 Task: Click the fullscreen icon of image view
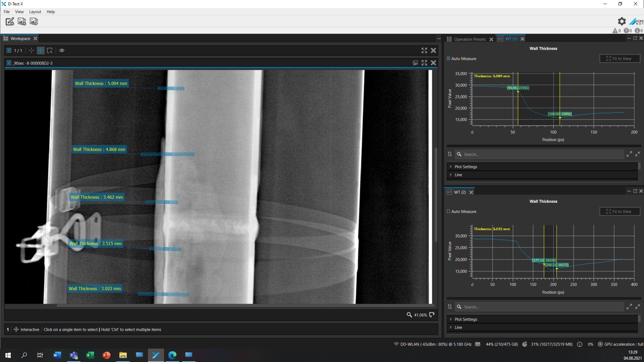[x=424, y=63]
